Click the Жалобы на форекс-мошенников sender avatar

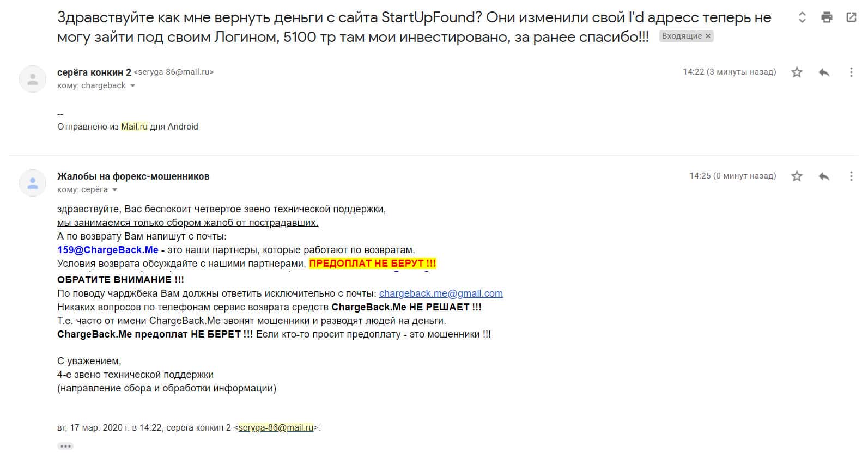pyautogui.click(x=33, y=183)
